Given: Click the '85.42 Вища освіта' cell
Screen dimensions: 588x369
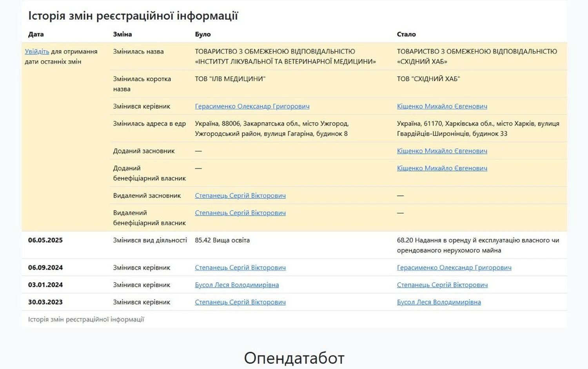Looking at the screenshot, I should [x=222, y=240].
